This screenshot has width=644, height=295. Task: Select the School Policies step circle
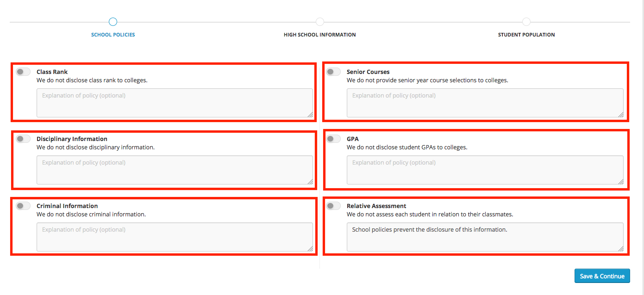point(113,22)
